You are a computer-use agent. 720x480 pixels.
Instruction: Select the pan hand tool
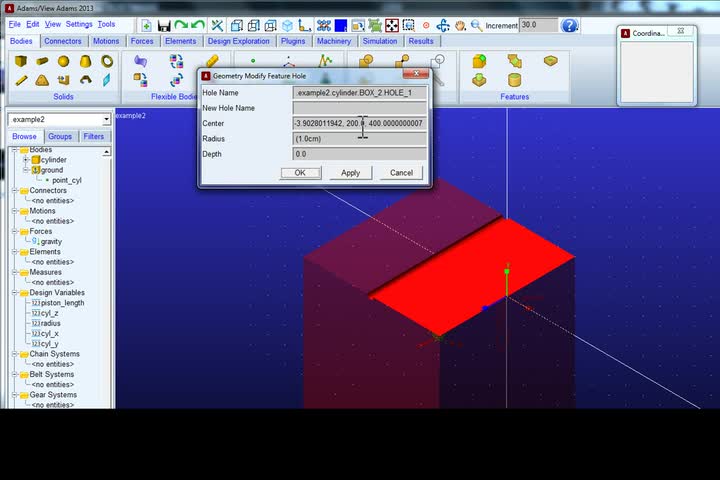click(460, 25)
